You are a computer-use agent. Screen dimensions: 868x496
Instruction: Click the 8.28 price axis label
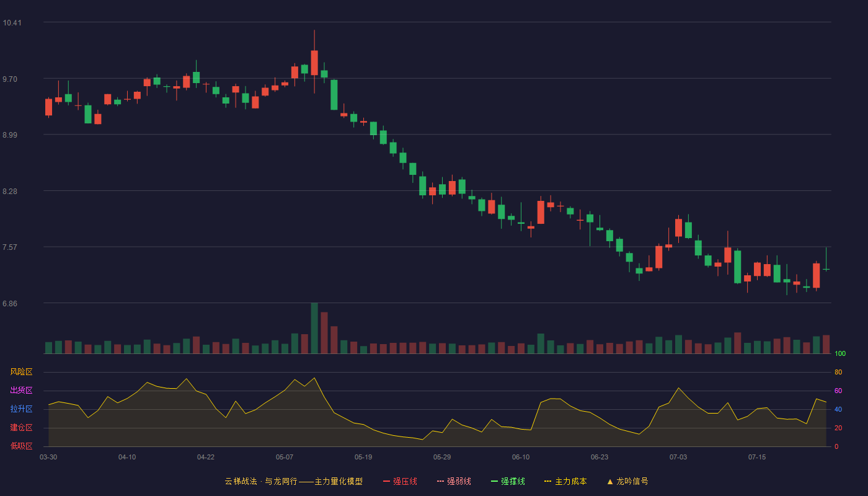(x=10, y=192)
